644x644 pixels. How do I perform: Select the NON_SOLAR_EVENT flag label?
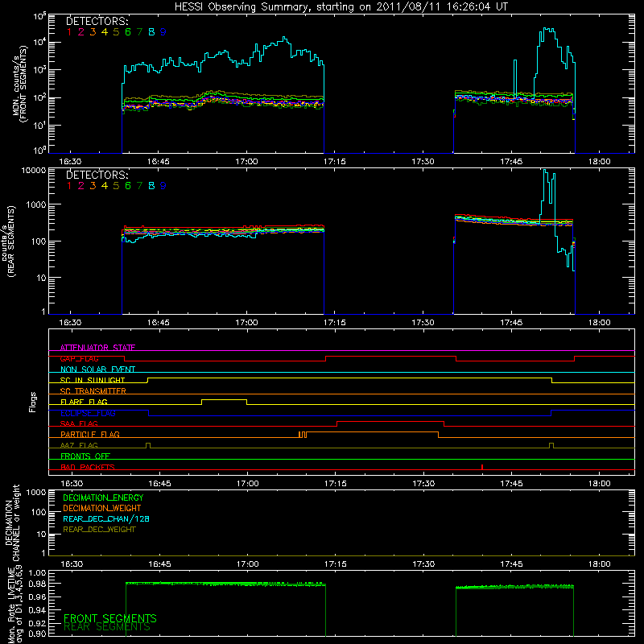tap(97, 369)
